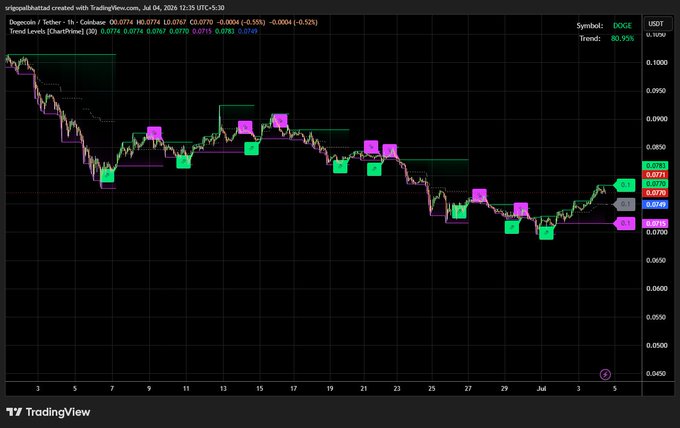680x428 pixels.
Task: Click the green signal marker above Jul
Action: coord(546,233)
